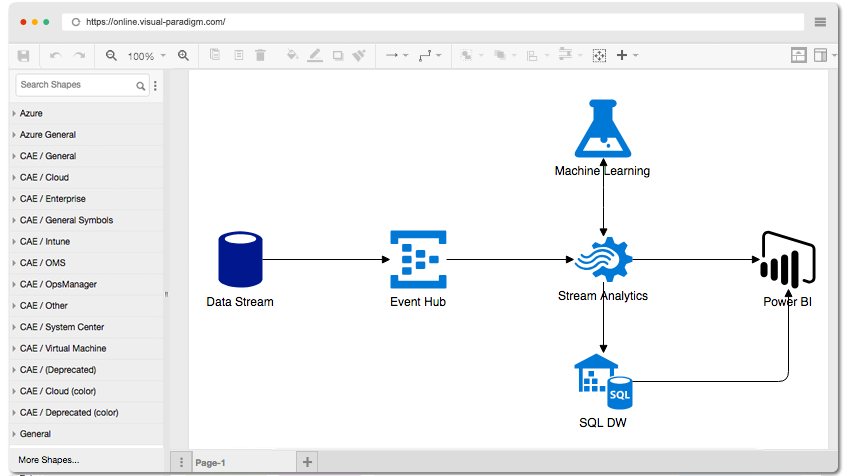Click the To Front arrange icon
Screen dimensions: 848x476
pyautogui.click(x=466, y=55)
